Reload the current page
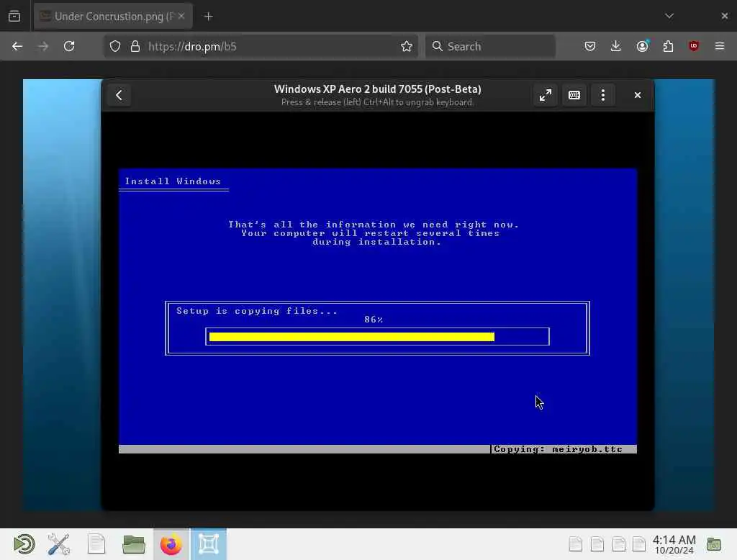Viewport: 737px width, 560px height. [x=69, y=46]
